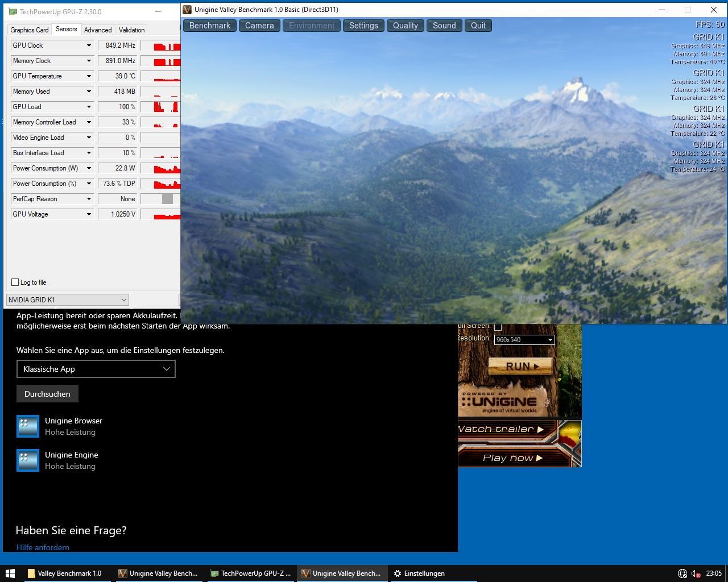Click the Play now banner link

pos(512,458)
